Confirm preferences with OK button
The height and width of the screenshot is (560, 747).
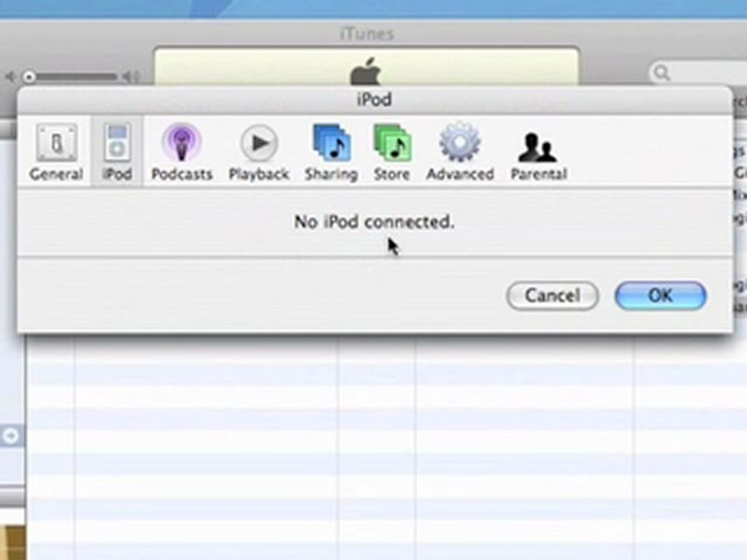(x=661, y=296)
